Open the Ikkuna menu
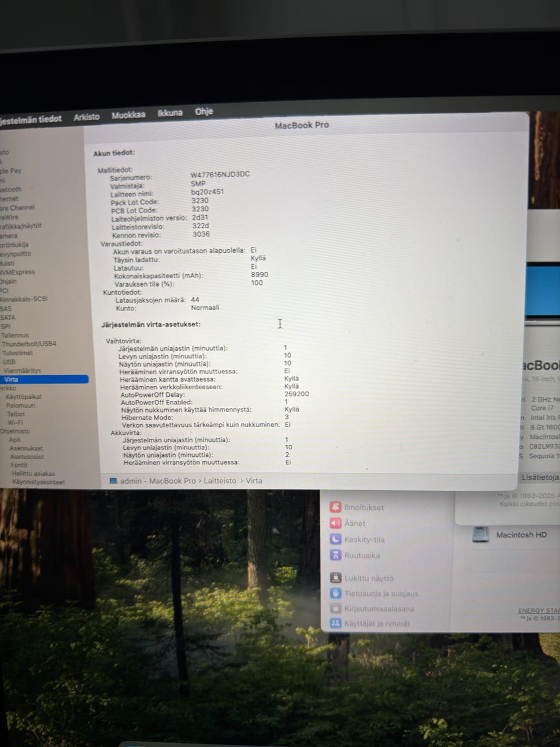 170,113
